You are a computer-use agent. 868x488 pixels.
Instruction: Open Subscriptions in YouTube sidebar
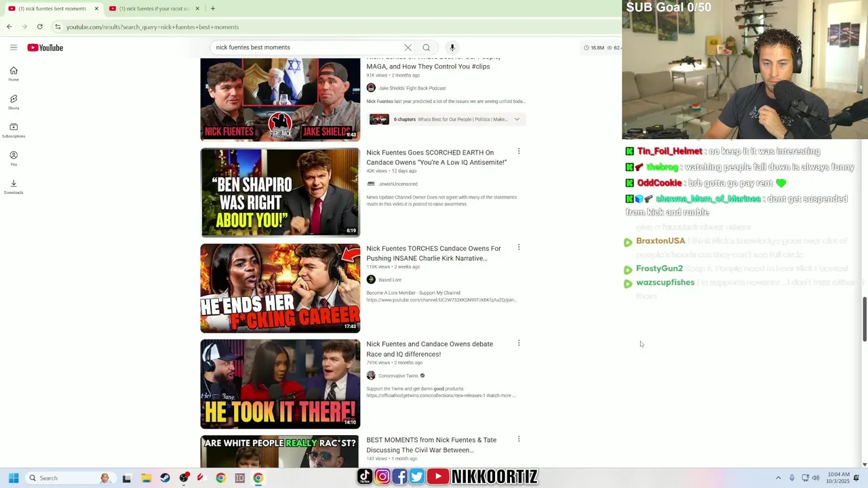point(14,130)
